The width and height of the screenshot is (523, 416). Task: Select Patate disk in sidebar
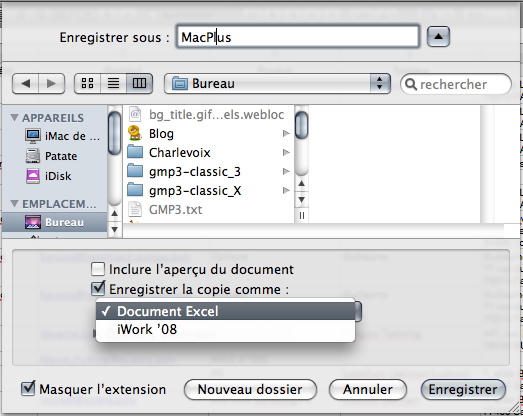pos(51,156)
